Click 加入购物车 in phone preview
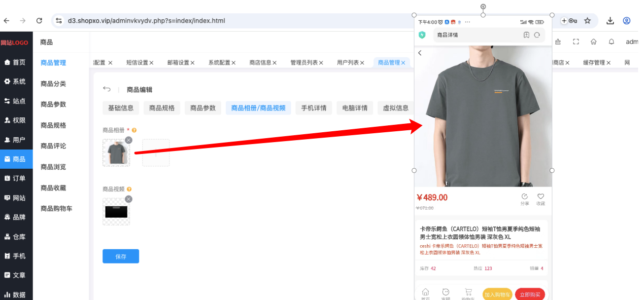Screen dimensions: 644x300 point(498,295)
